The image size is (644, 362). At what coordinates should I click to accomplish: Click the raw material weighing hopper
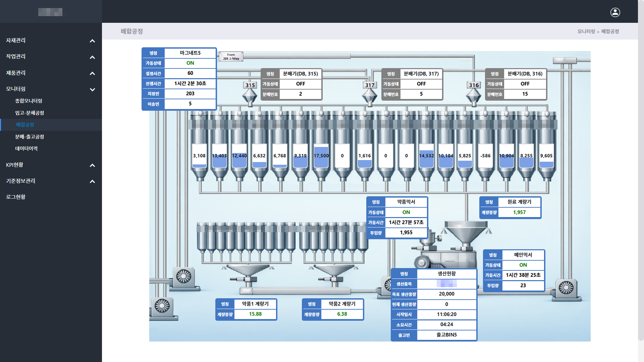coord(466,232)
